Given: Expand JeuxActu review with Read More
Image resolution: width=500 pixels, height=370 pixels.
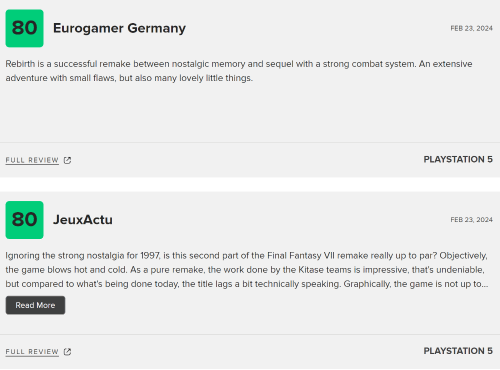Looking at the screenshot, I should click(35, 305).
